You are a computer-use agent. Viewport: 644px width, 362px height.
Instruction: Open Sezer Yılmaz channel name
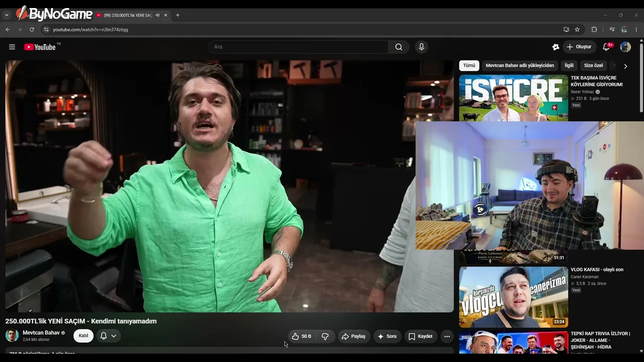point(582,92)
